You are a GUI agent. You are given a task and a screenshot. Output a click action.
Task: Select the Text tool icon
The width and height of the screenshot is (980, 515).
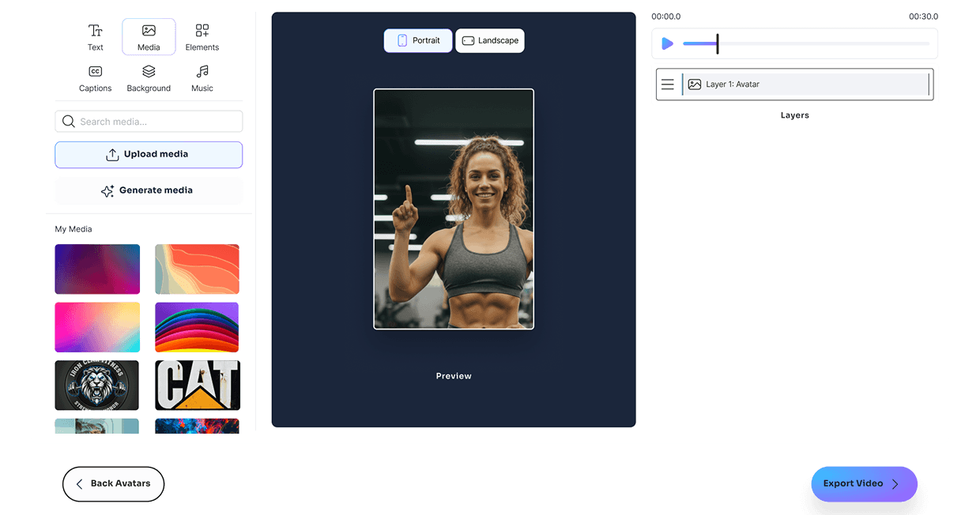click(95, 31)
